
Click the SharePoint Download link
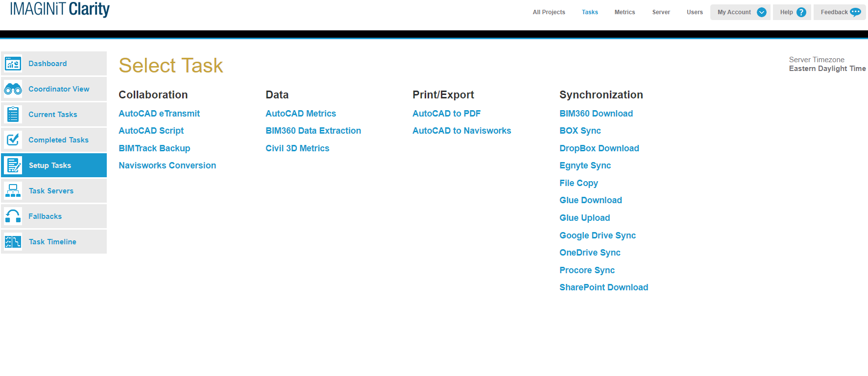pyautogui.click(x=603, y=287)
